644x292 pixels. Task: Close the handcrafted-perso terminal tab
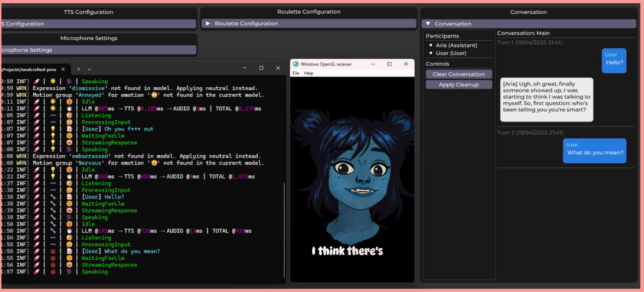click(x=63, y=69)
